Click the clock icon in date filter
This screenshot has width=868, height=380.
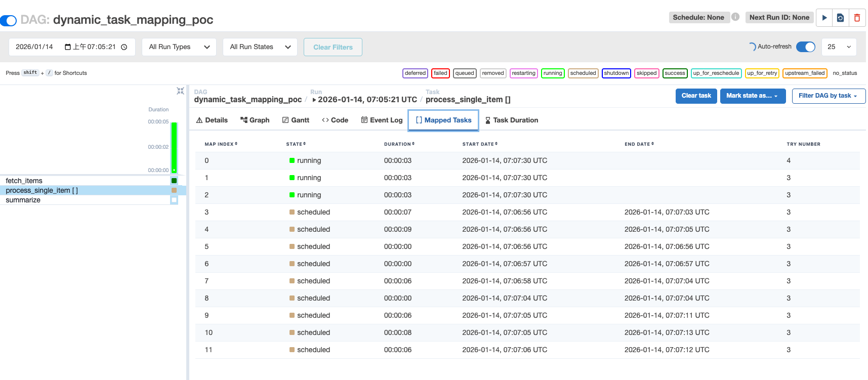click(124, 47)
